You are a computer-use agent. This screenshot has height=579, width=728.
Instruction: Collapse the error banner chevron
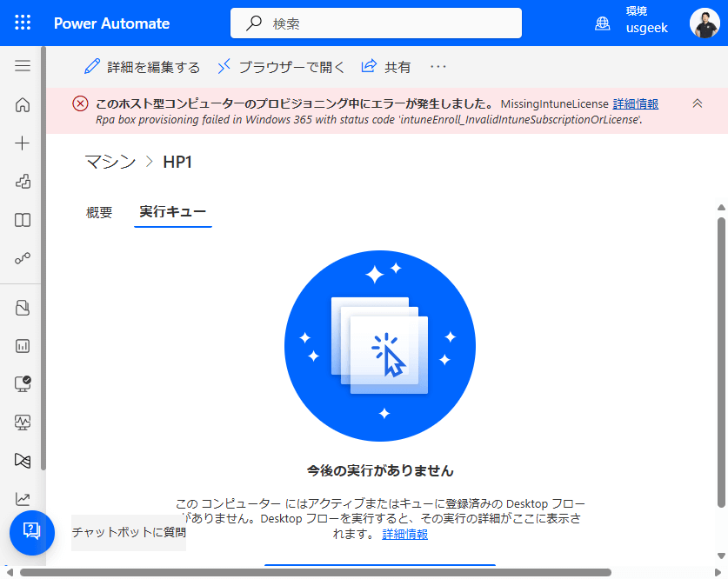(697, 103)
